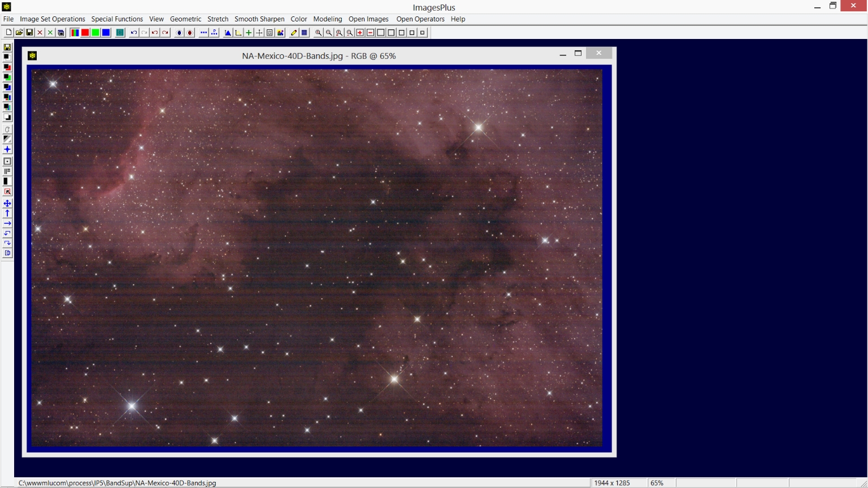This screenshot has height=488, width=868.
Task: Open the Modeling menu
Action: (328, 19)
